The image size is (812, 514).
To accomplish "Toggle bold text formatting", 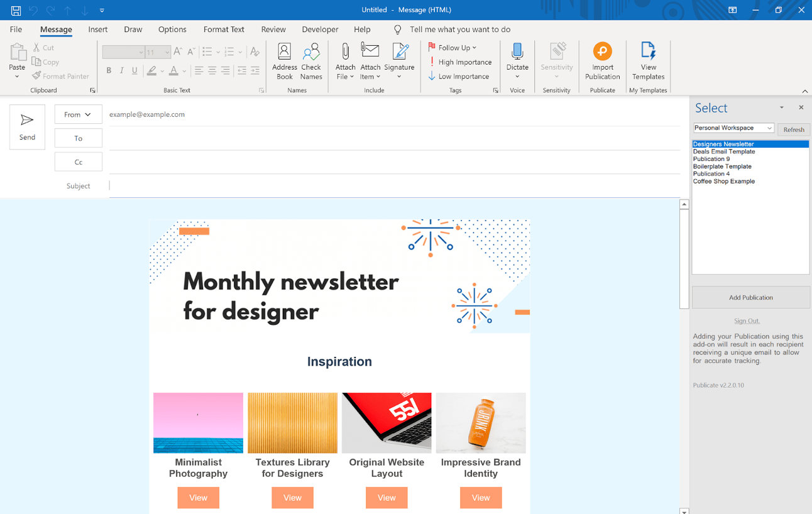I will (108, 70).
